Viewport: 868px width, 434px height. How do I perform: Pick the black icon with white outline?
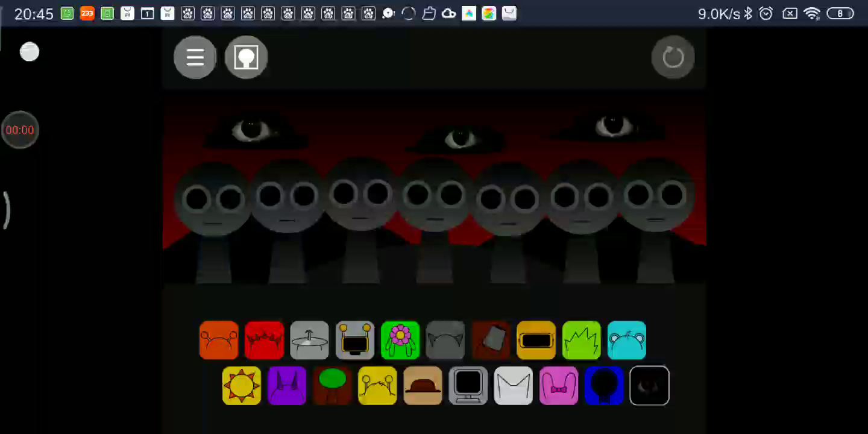tap(649, 386)
